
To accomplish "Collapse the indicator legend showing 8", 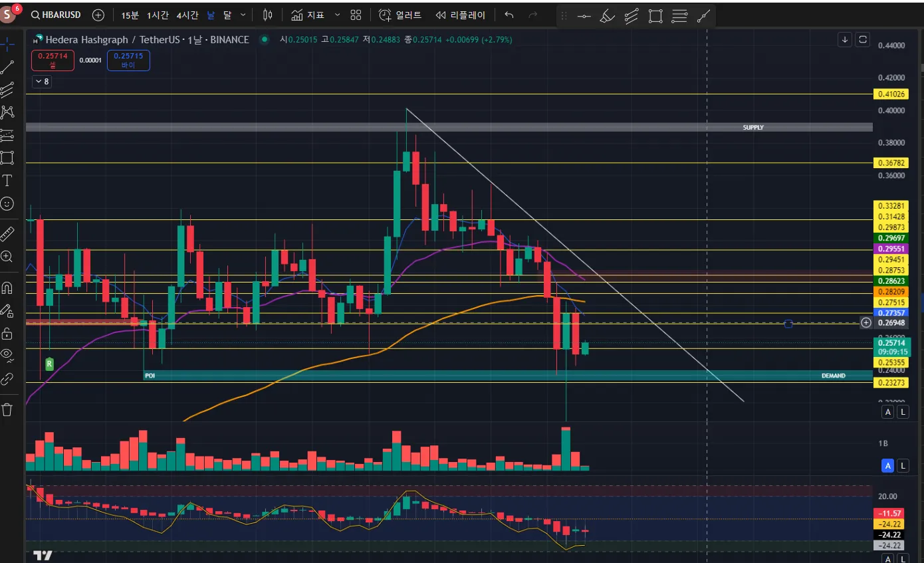I will [x=42, y=82].
